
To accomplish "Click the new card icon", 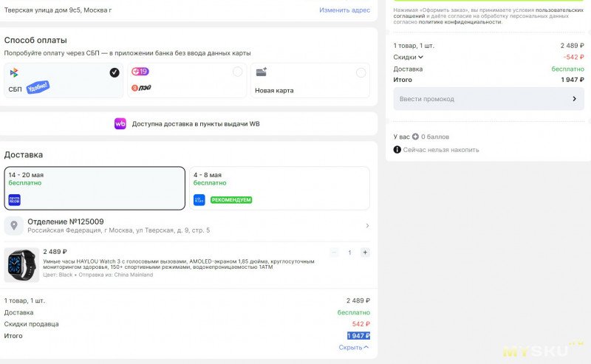I will pos(262,72).
